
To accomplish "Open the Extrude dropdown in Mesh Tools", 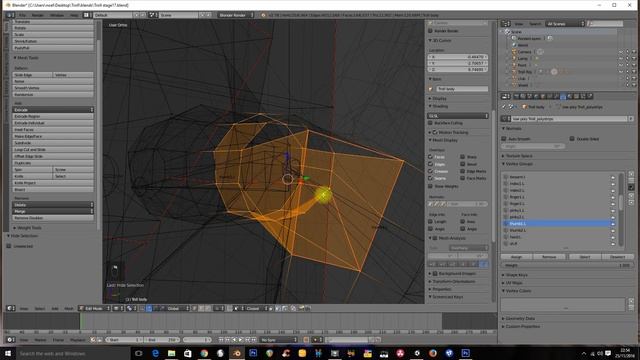I will point(53,110).
